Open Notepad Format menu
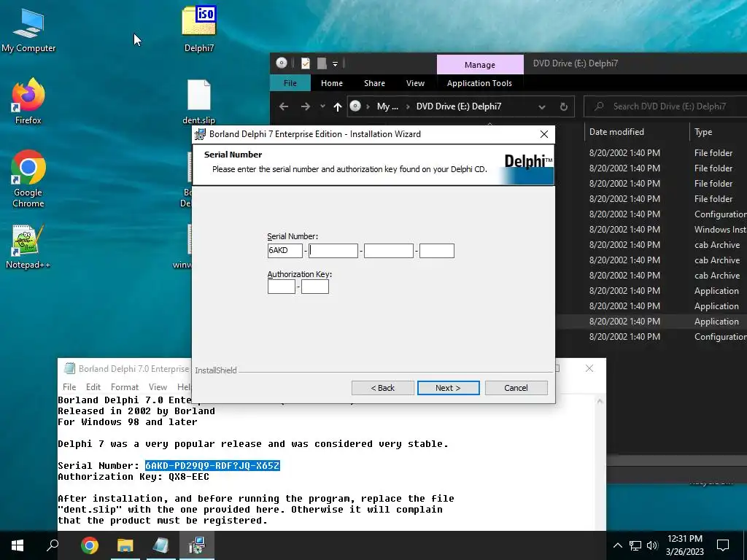Screen dimensions: 747x560 point(124,387)
